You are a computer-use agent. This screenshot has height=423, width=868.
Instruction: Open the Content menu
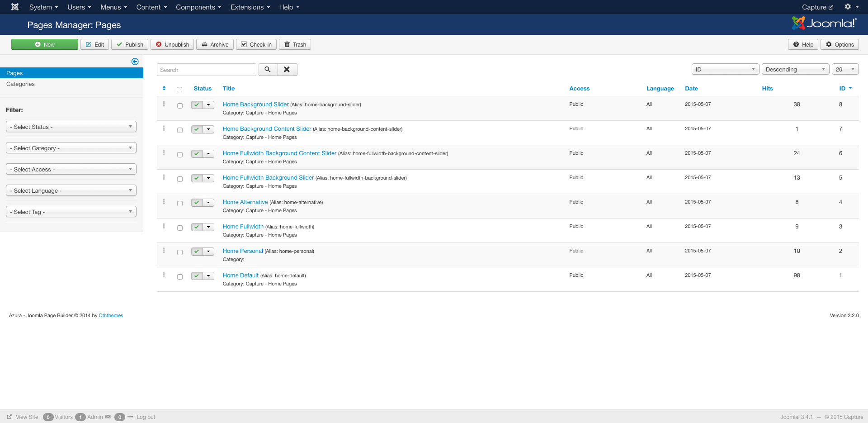[151, 7]
